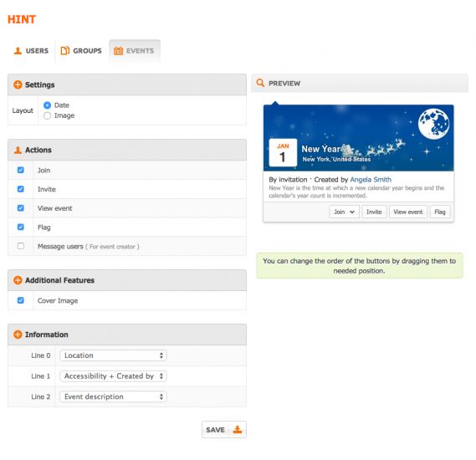Click the JAN 1 date badge
Screen dimensions: 476x460
283,152
